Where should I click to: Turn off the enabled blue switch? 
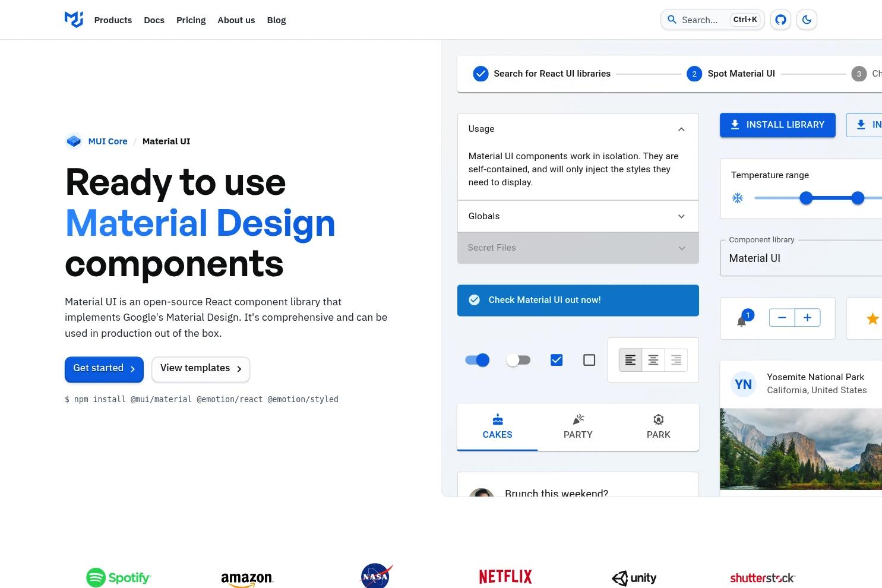pyautogui.click(x=477, y=360)
